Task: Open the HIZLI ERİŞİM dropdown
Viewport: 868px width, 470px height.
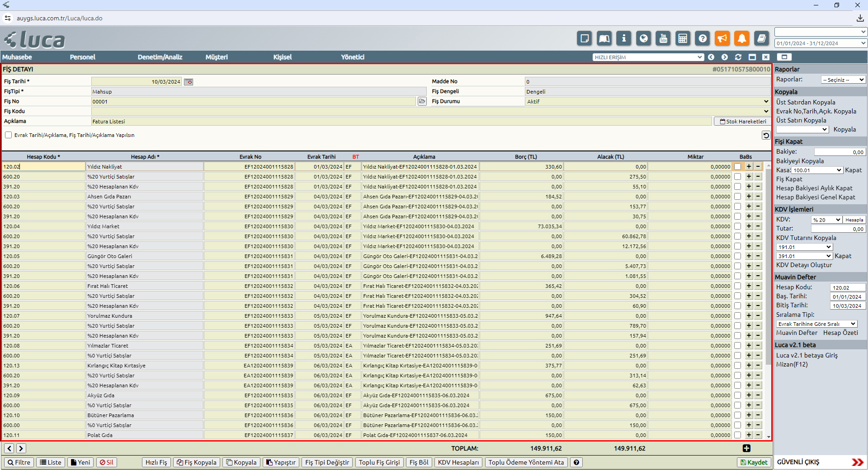Action: (x=648, y=57)
